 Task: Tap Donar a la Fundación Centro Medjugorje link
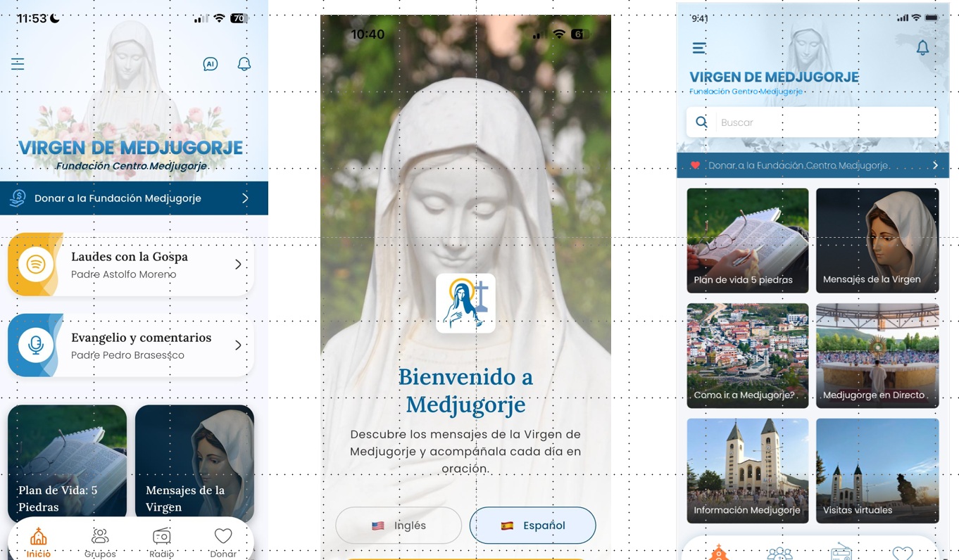798,165
